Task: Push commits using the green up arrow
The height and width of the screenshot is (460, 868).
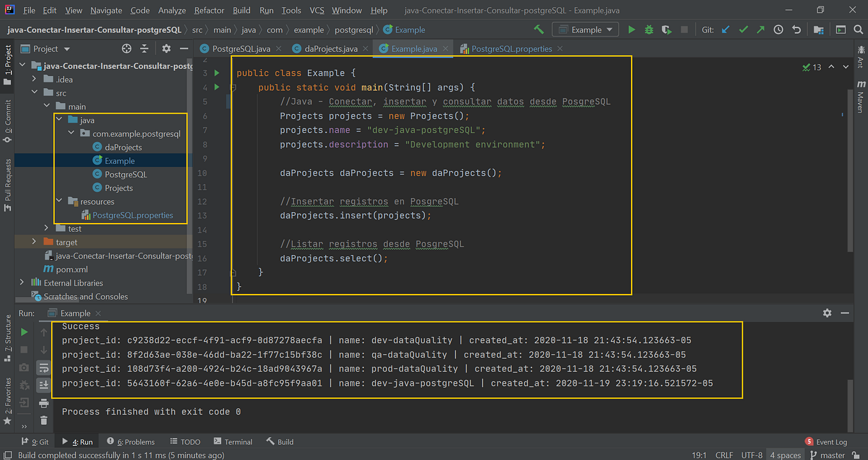Action: (761, 29)
